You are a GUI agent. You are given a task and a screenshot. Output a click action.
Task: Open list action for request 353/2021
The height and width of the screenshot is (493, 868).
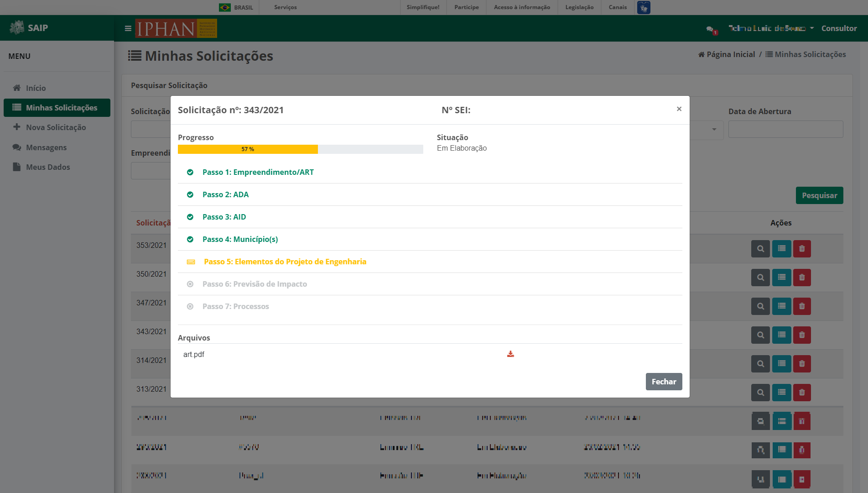pos(781,249)
